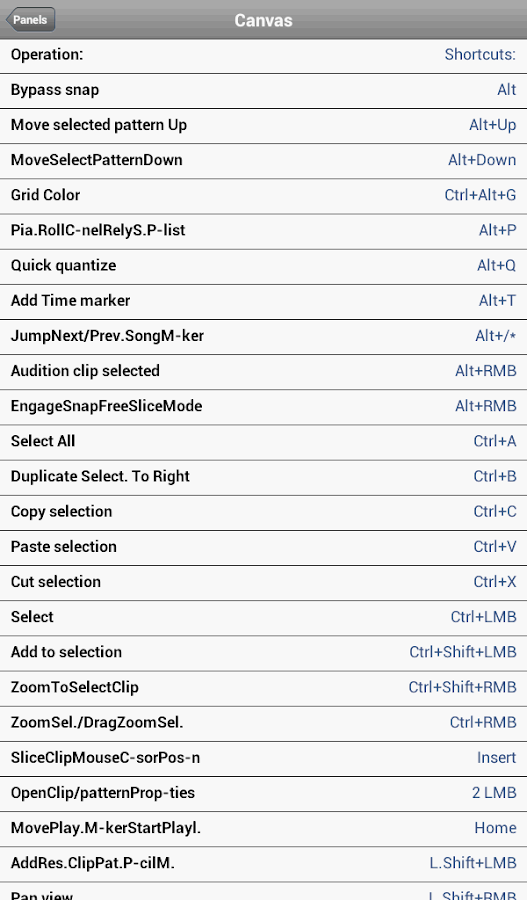This screenshot has height=900, width=527.
Task: Choose the Select All row
Action: pyautogui.click(x=264, y=442)
